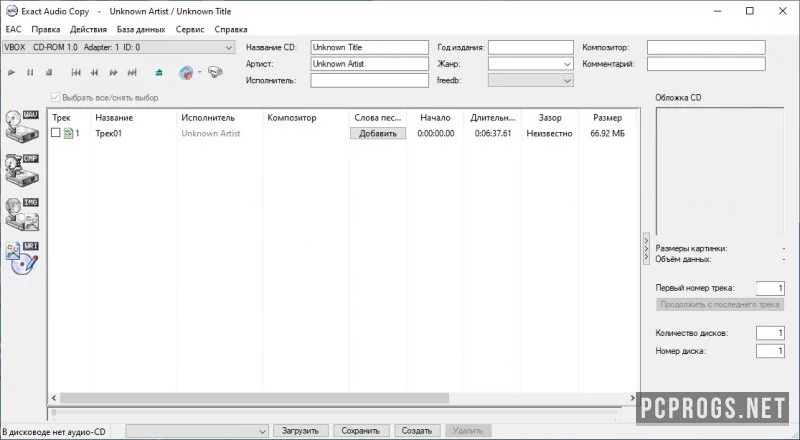Click the icon right of database arrow
Viewport: 800px width, 440px height.
pyautogui.click(x=215, y=72)
